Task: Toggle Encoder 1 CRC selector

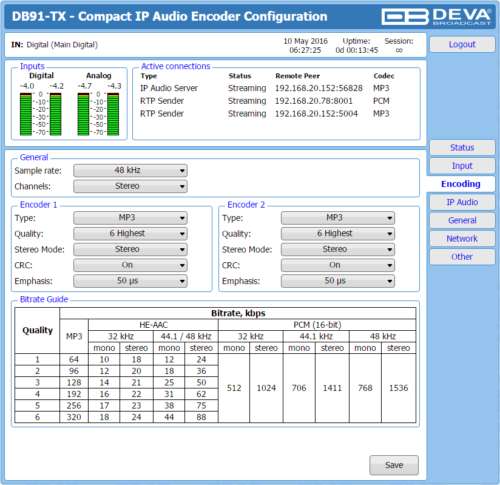Action: click(130, 265)
